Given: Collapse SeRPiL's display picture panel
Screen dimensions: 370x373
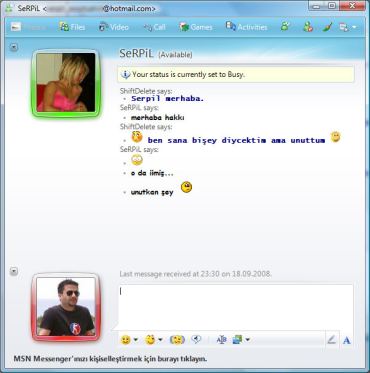Looking at the screenshot, I should point(14,47).
